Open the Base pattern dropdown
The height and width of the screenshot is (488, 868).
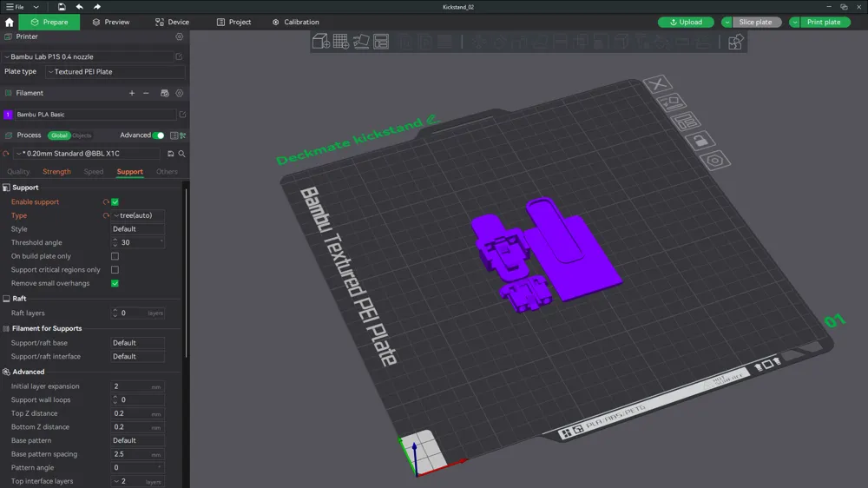coord(138,440)
